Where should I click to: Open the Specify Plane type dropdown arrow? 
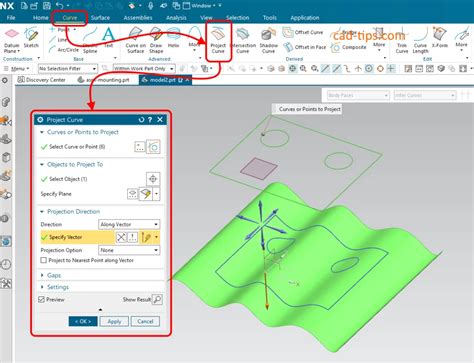coord(156,194)
